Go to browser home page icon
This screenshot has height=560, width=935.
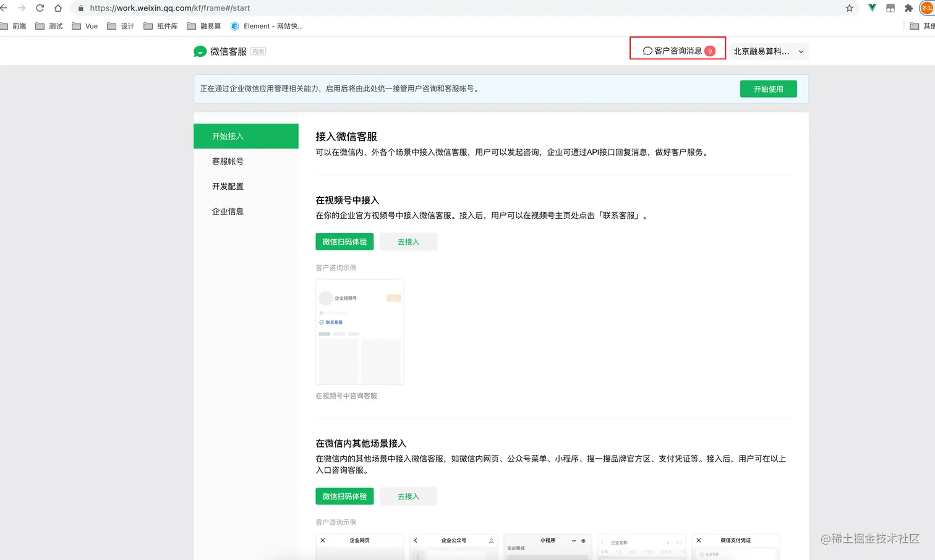tap(58, 8)
